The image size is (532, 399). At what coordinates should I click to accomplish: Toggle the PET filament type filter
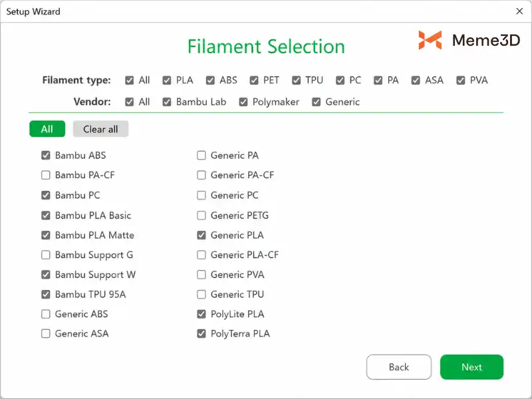click(x=254, y=80)
